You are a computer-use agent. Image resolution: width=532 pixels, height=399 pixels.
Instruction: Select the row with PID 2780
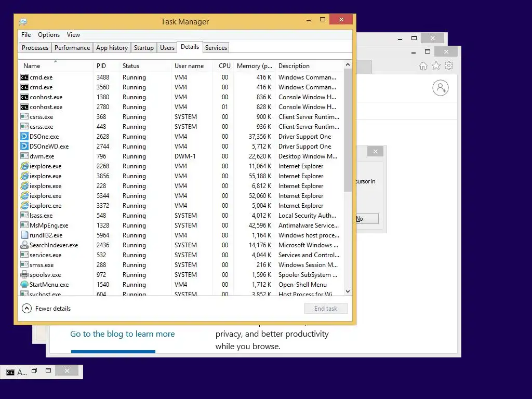pos(181,107)
